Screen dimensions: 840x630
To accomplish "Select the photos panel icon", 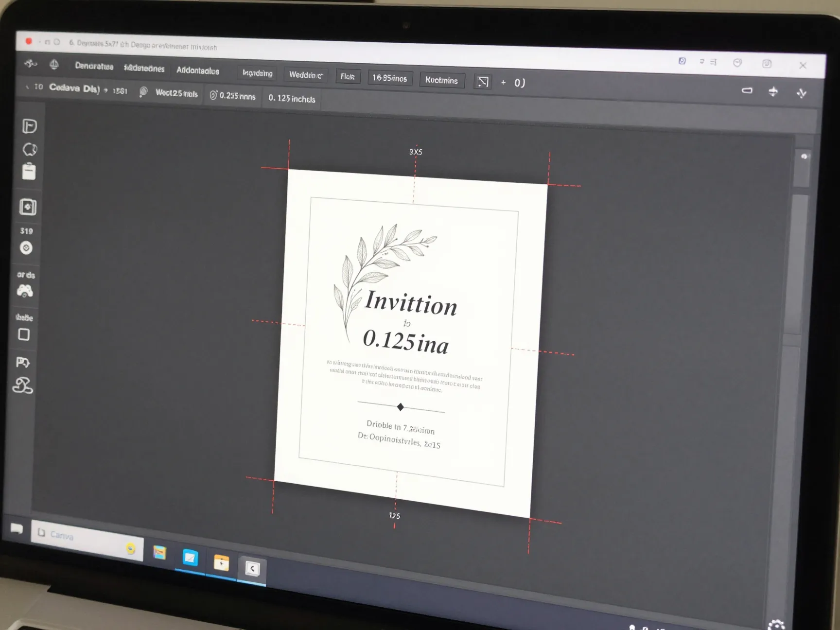I will [28, 207].
